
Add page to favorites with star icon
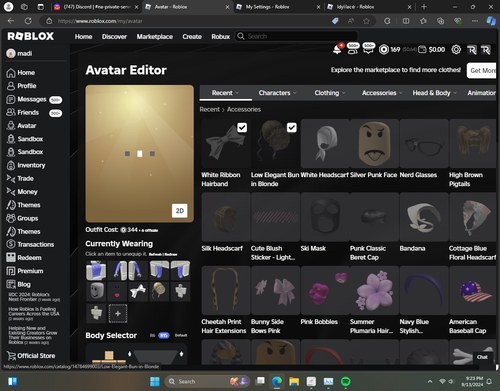point(366,21)
